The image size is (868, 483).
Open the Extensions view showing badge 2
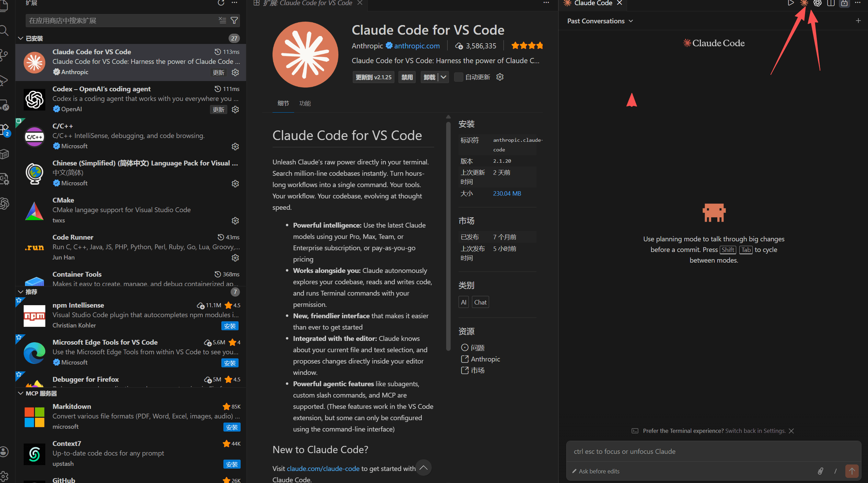point(5,128)
